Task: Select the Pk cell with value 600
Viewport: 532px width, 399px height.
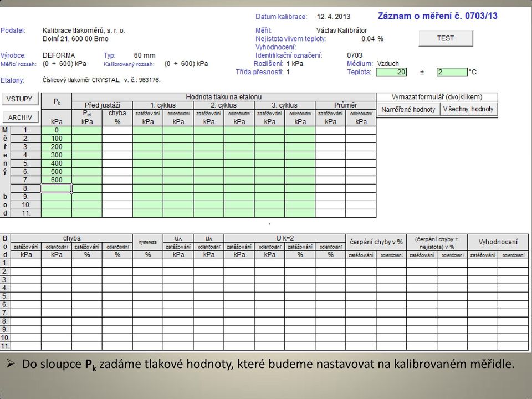Action: click(57, 180)
